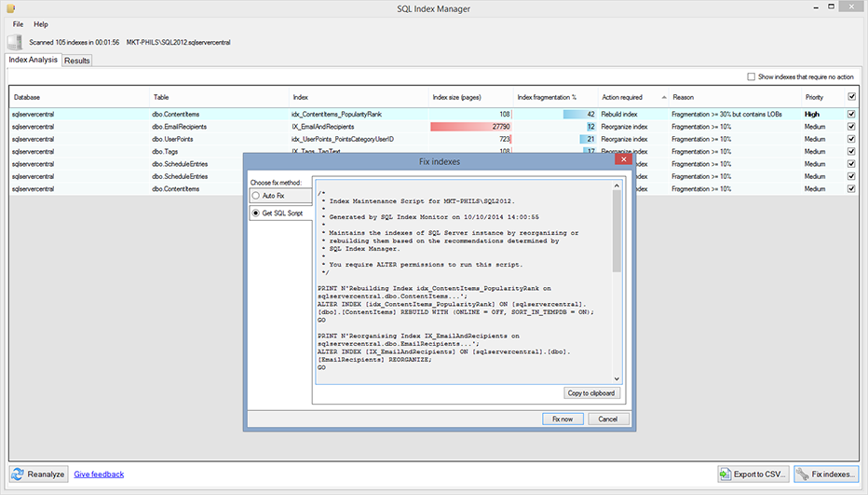
Task: Click the dbo.EmailRecipients table cell
Action: [219, 127]
